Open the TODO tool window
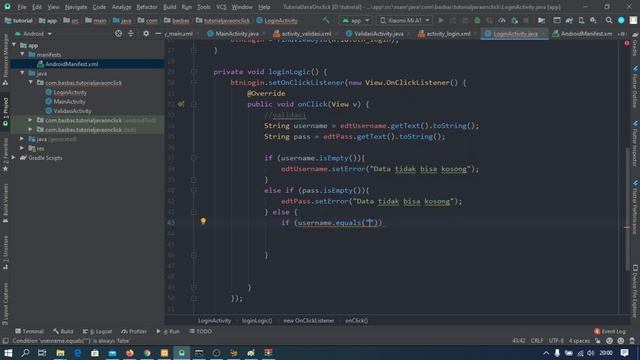 [x=200, y=331]
